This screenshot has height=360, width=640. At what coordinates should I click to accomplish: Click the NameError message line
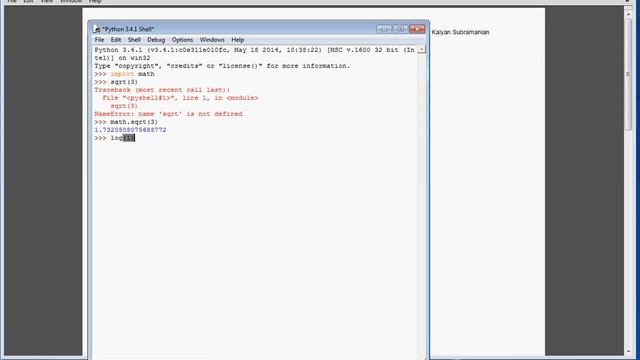[168, 114]
